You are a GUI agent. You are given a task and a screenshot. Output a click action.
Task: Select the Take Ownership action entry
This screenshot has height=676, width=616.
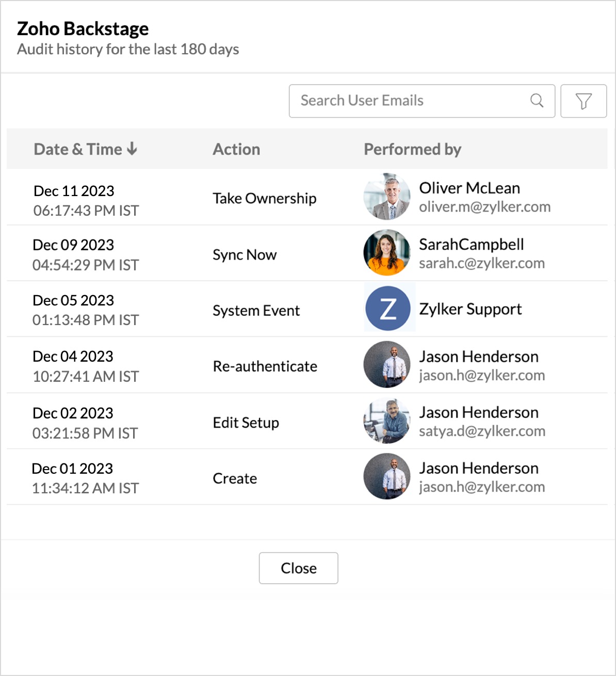coord(265,199)
